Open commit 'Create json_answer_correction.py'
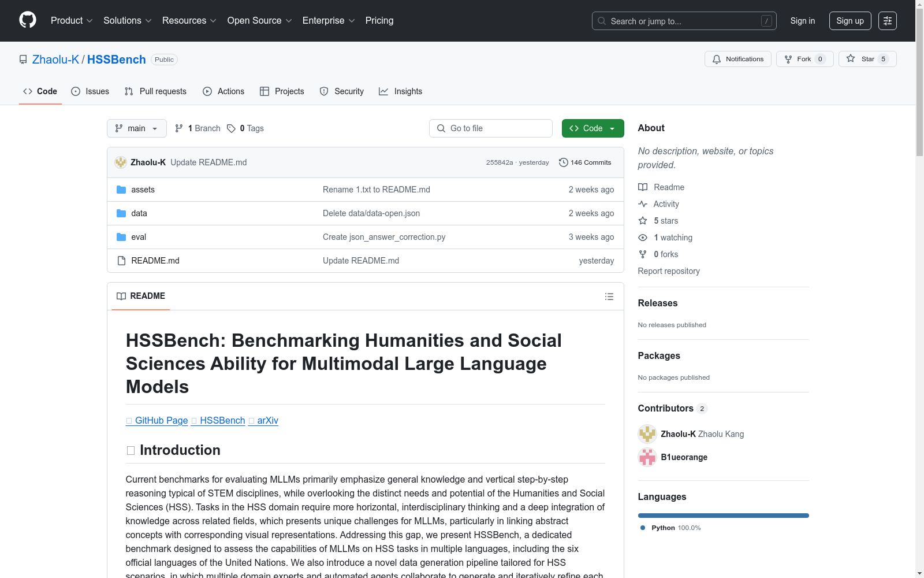The height and width of the screenshot is (578, 924). [x=384, y=237]
